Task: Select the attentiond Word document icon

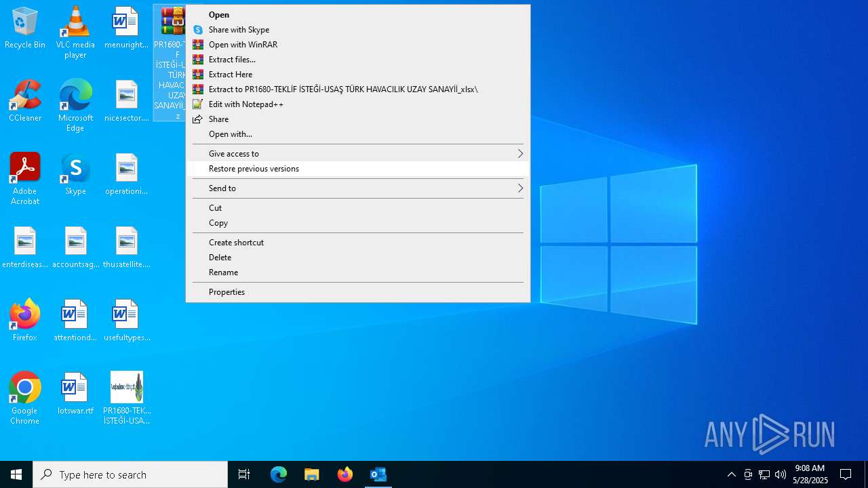Action: (x=75, y=321)
